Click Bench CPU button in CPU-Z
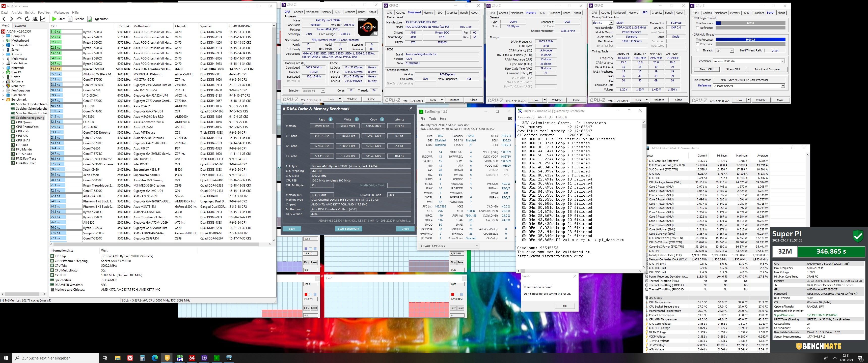The image size is (868, 363). (706, 69)
